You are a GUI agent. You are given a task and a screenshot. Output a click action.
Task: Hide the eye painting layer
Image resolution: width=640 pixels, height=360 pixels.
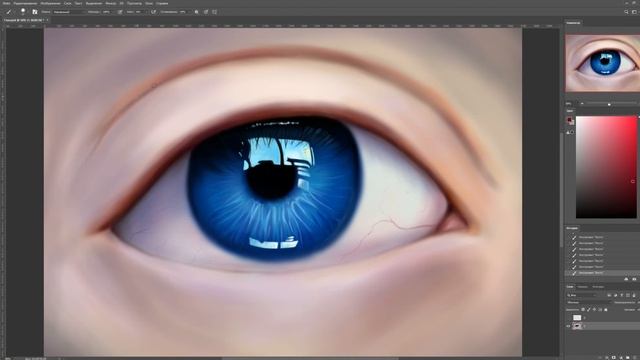568,326
